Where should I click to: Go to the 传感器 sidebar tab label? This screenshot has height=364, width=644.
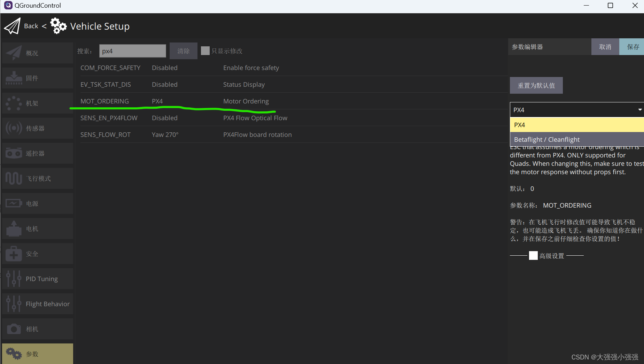point(35,128)
